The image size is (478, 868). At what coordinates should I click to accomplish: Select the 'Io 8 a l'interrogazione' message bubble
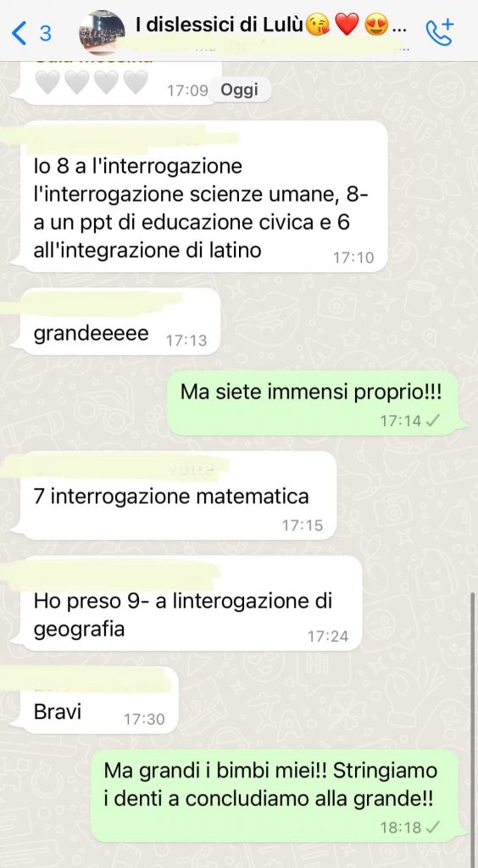click(203, 197)
